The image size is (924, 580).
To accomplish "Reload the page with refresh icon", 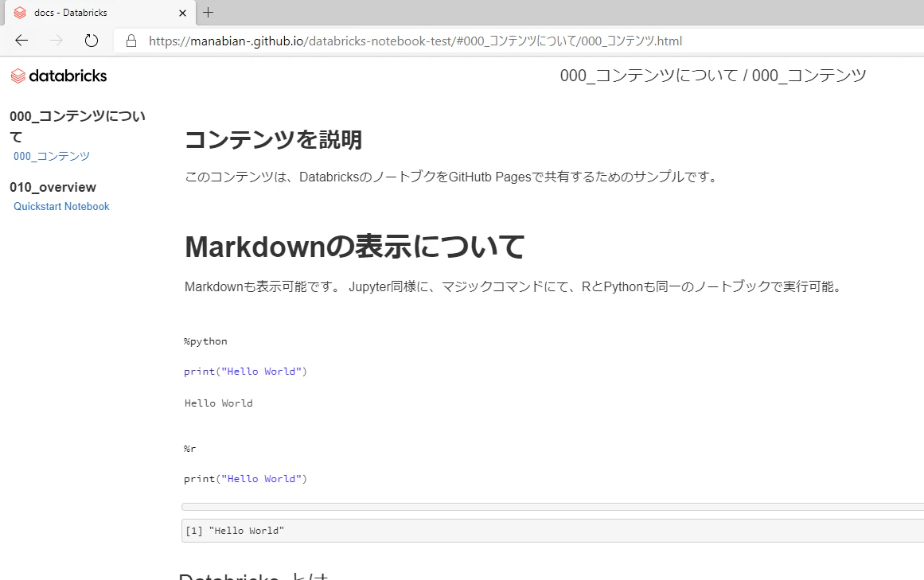I will coord(91,41).
